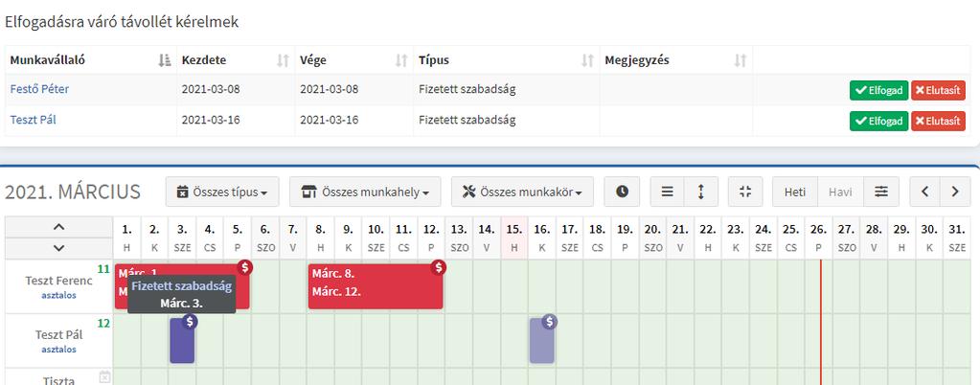Click asztalos link under Teszt Pál
This screenshot has height=385, width=980.
tap(58, 350)
